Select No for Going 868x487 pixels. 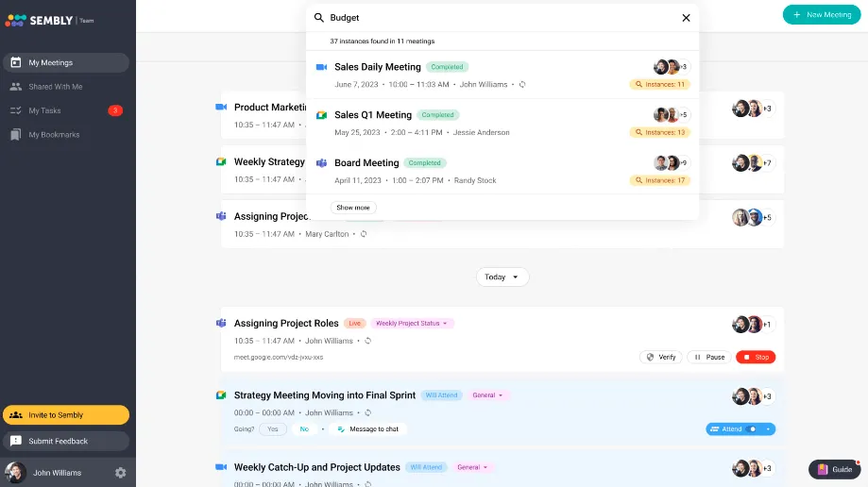tap(304, 428)
